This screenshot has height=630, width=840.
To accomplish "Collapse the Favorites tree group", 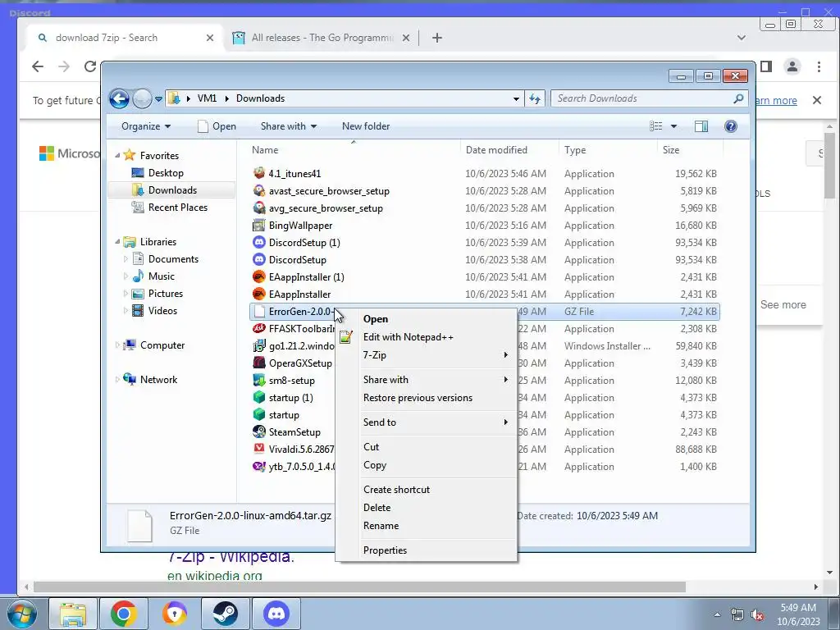I will (118, 155).
